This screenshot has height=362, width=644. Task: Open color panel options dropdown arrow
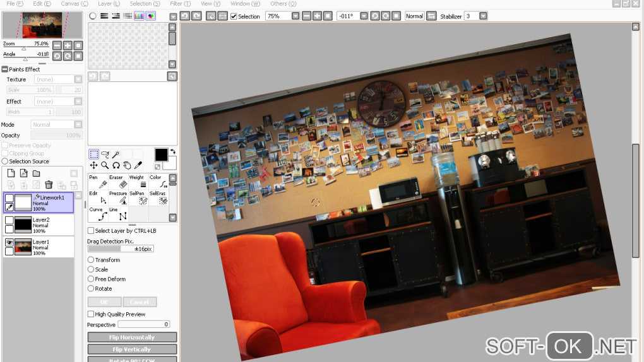[174, 16]
